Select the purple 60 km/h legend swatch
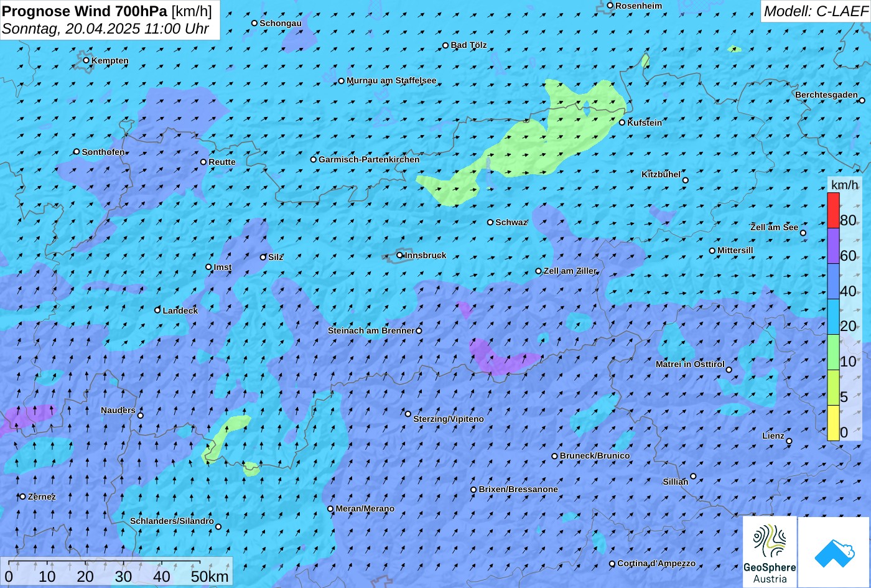Image resolution: width=871 pixels, height=588 pixels. [x=833, y=246]
